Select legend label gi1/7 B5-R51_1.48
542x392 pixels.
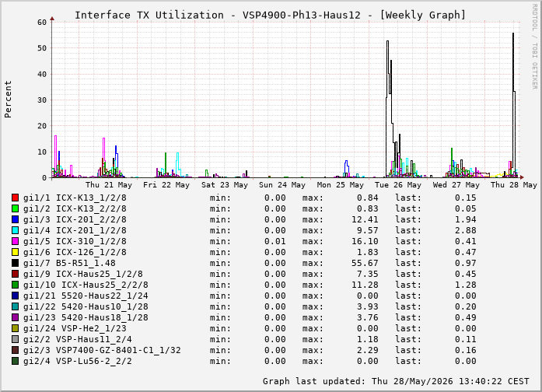[x=69, y=263]
